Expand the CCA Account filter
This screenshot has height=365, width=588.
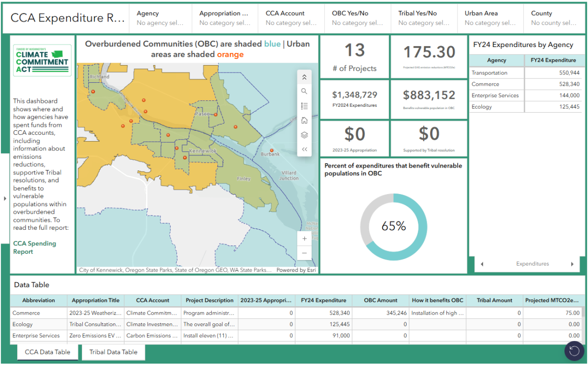click(291, 18)
